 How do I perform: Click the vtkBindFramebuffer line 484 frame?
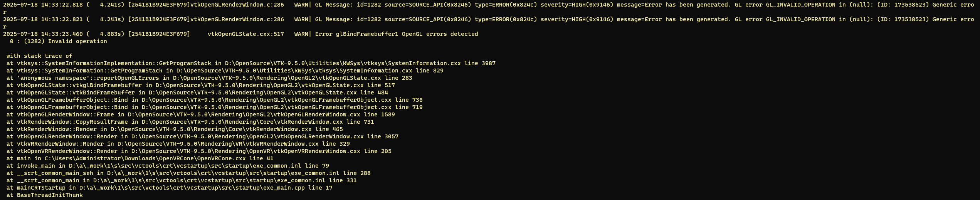coord(197,92)
